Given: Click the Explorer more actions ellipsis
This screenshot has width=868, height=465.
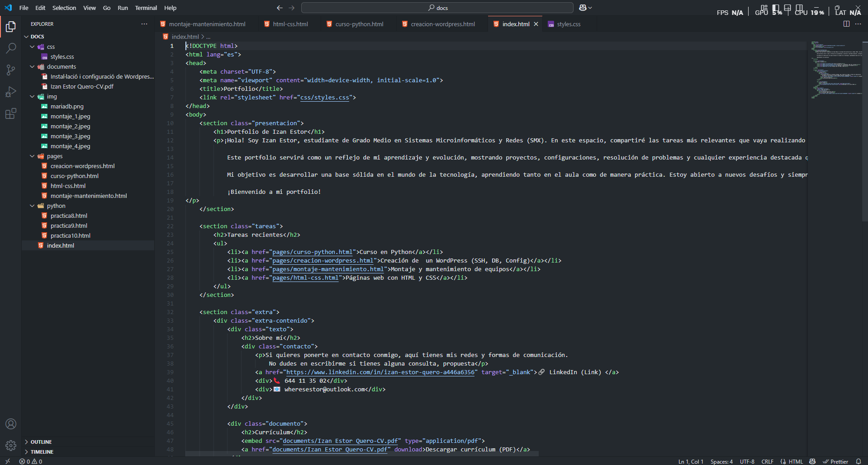Looking at the screenshot, I should click(x=144, y=24).
